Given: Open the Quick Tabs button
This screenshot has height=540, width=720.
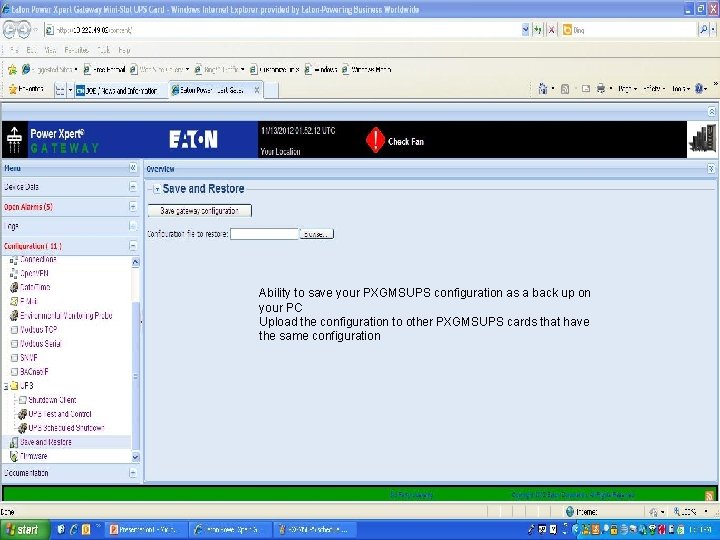Looking at the screenshot, I should pos(60,90).
